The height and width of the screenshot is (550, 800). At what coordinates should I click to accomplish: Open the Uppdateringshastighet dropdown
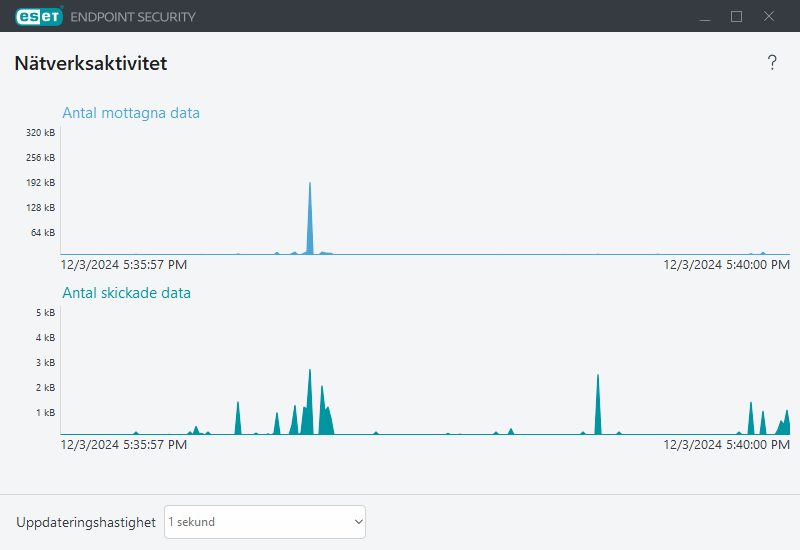pos(265,522)
